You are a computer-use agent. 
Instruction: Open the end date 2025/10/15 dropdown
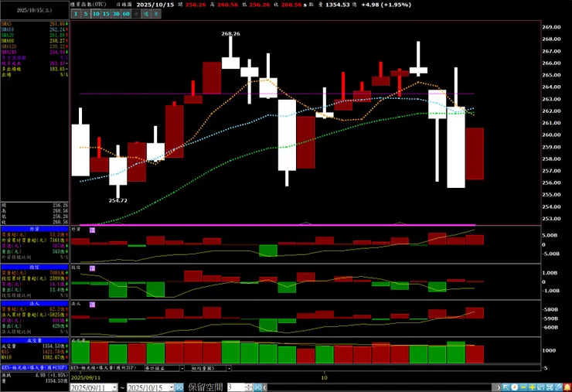click(x=172, y=387)
